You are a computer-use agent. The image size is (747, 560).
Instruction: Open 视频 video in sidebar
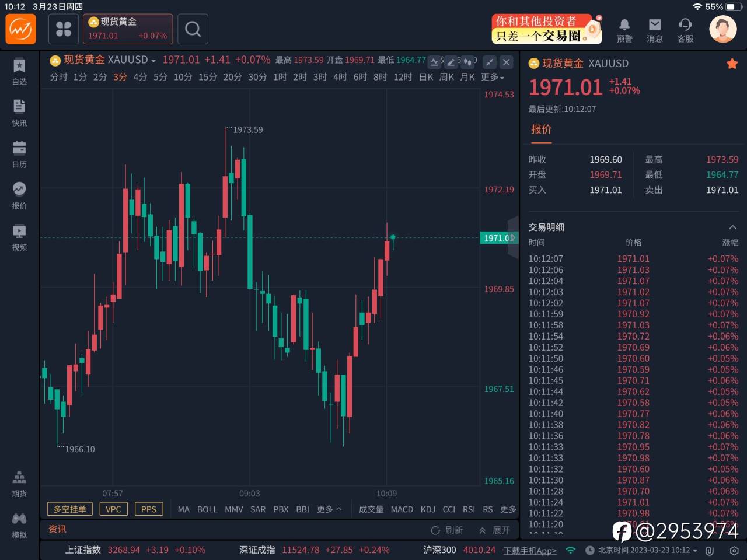pos(19,237)
